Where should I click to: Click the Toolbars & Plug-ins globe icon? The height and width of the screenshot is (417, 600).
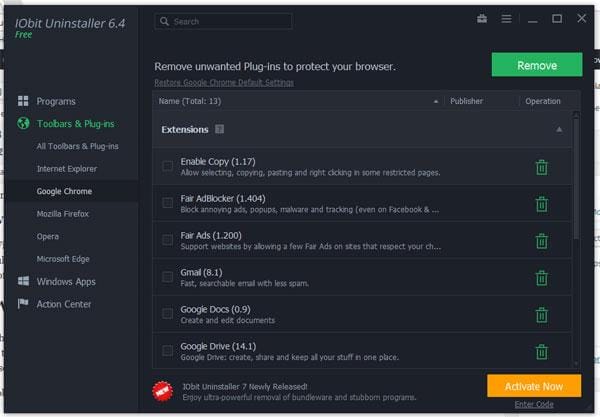[23, 123]
